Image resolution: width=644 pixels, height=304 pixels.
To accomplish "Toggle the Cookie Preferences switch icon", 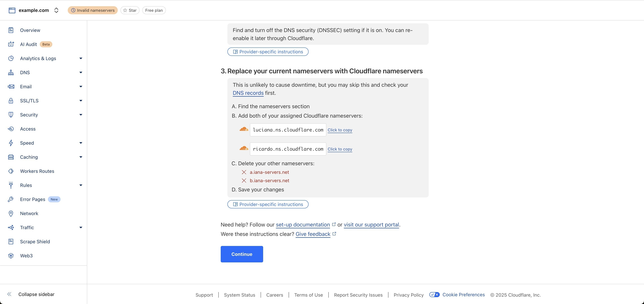I will click(x=434, y=295).
